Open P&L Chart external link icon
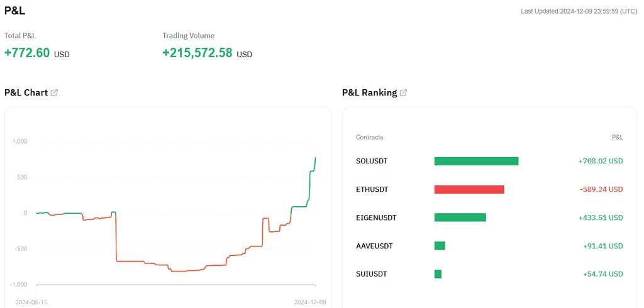Image resolution: width=644 pixels, height=308 pixels. click(x=54, y=93)
